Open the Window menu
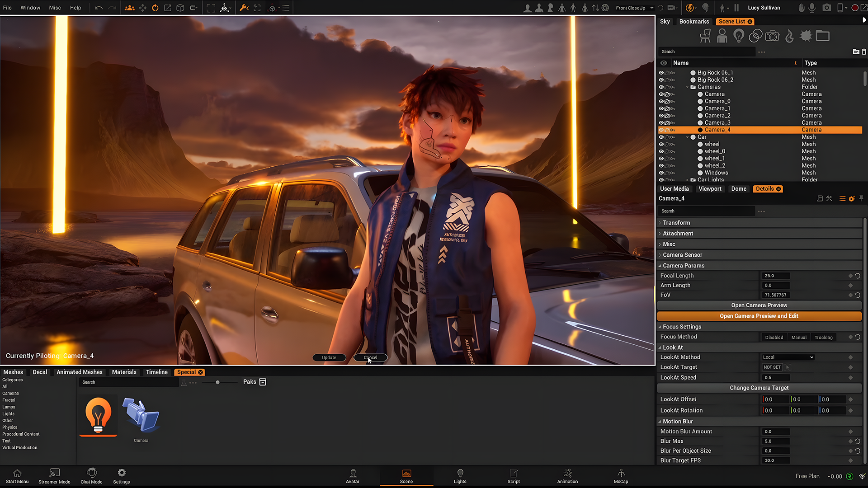Image resolution: width=868 pixels, height=488 pixels. (30, 8)
